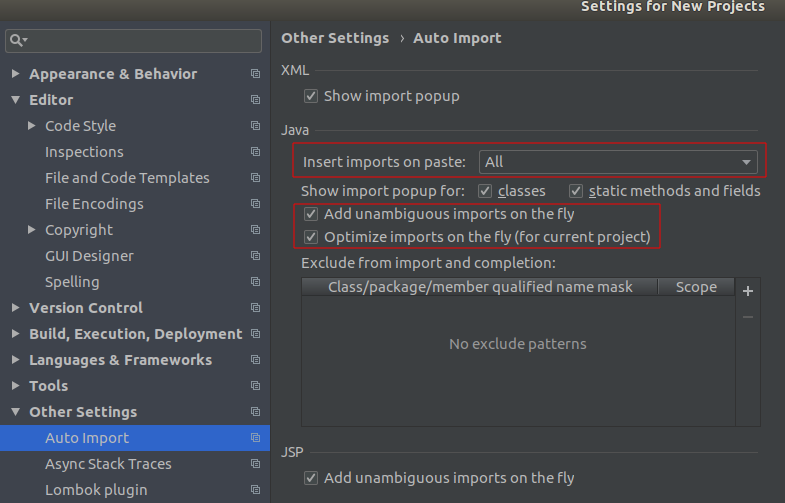Screen dimensions: 785x503
Task: Expand the Appearance & Behavior tree node
Action: click(16, 74)
